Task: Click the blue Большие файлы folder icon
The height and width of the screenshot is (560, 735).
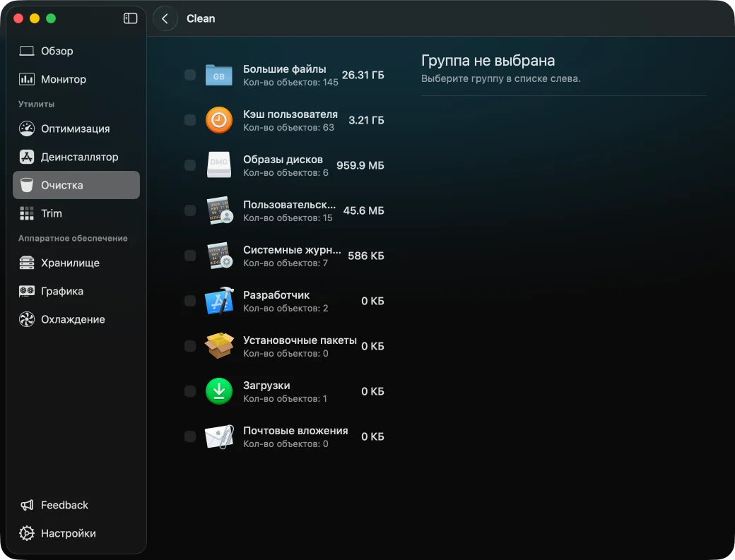Action: pos(219,75)
